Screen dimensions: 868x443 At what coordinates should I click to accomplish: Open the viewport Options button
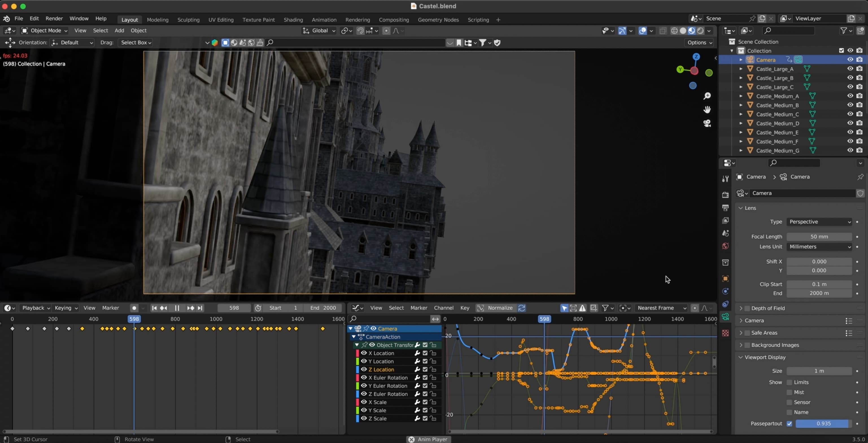tap(699, 42)
